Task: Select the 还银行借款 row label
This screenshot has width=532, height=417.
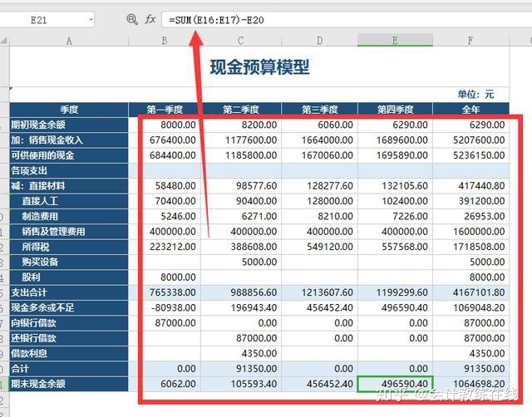Action: [x=69, y=338]
